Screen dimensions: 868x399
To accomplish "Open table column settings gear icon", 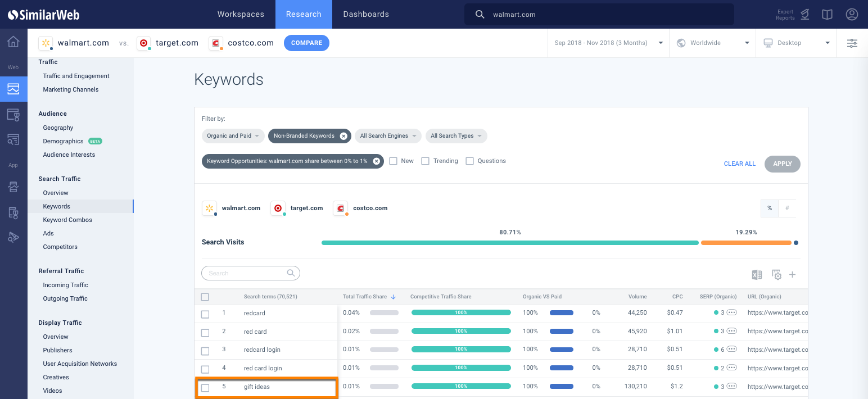I will click(x=776, y=275).
